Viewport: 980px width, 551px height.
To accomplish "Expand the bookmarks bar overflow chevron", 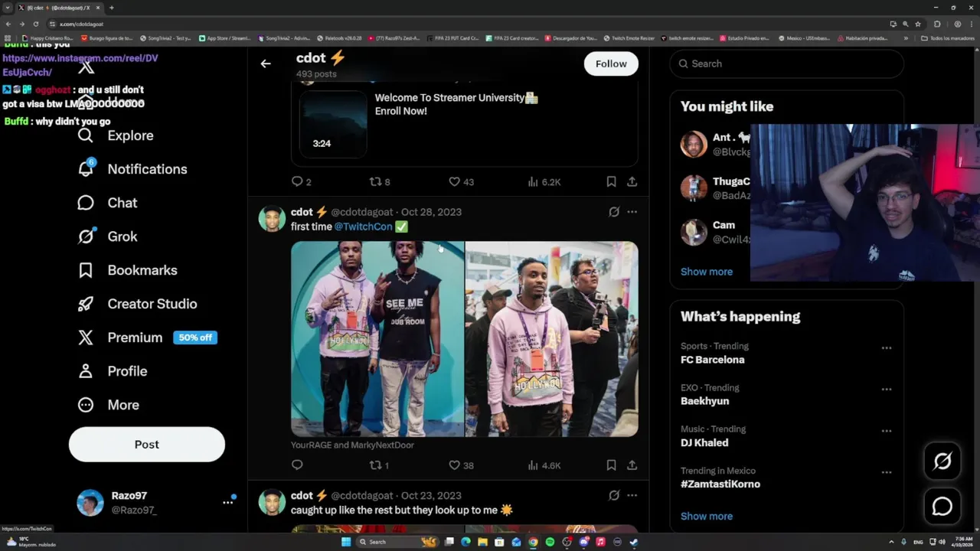I will [x=906, y=37].
